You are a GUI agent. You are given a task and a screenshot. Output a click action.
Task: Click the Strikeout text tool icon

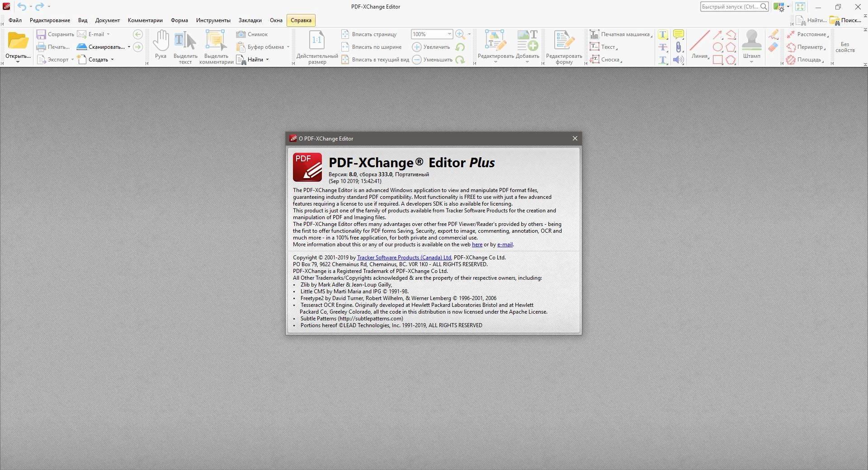point(663,47)
